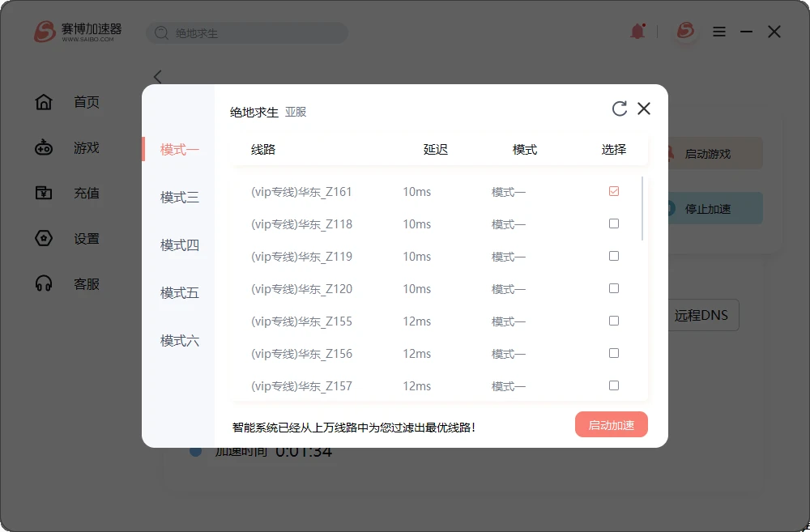Click the search magnifier icon
This screenshot has height=532, width=810.
coord(161,33)
